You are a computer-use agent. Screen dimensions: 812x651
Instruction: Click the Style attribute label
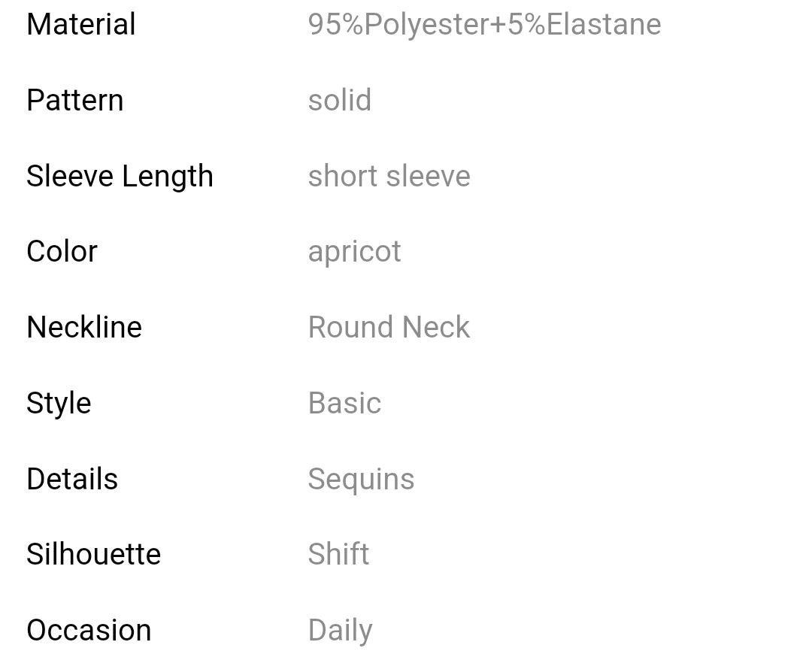pos(59,403)
